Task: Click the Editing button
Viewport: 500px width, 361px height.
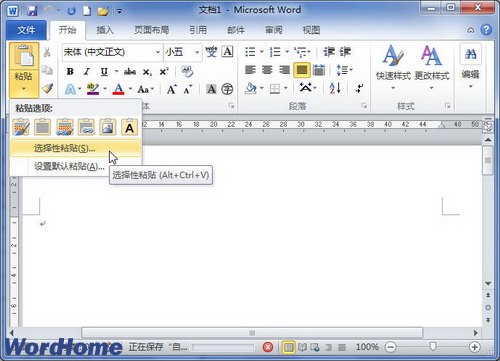Action: tap(470, 67)
